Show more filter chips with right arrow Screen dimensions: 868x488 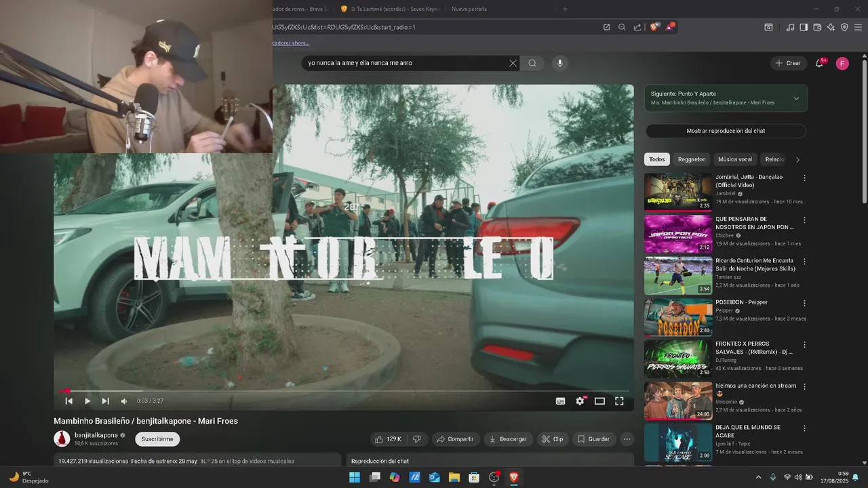click(797, 160)
